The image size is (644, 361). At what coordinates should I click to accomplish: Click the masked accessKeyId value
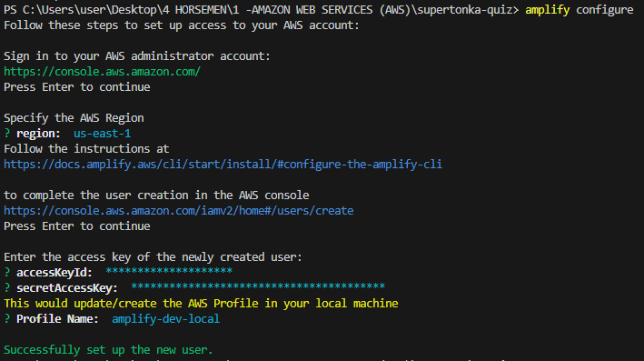coord(169,271)
